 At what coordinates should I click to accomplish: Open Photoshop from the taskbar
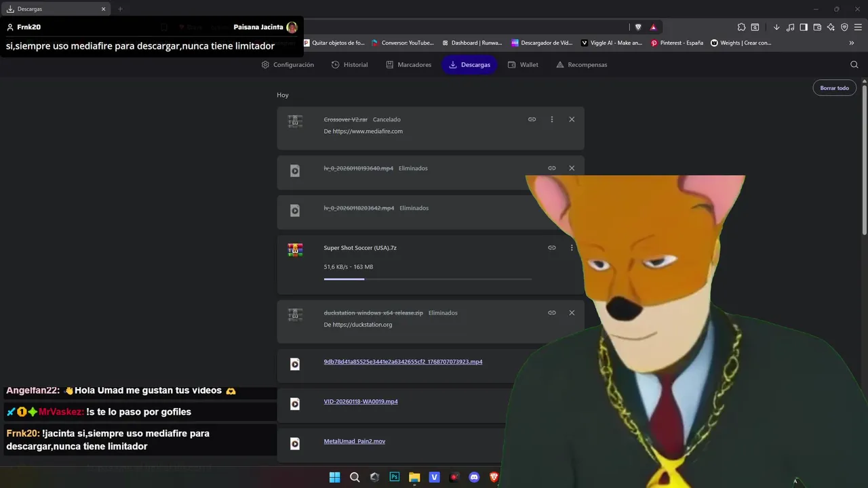(395, 477)
